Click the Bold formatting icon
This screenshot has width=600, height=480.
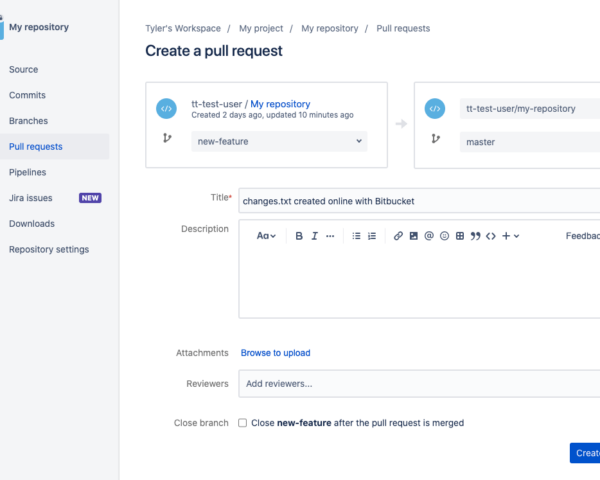pyautogui.click(x=298, y=236)
